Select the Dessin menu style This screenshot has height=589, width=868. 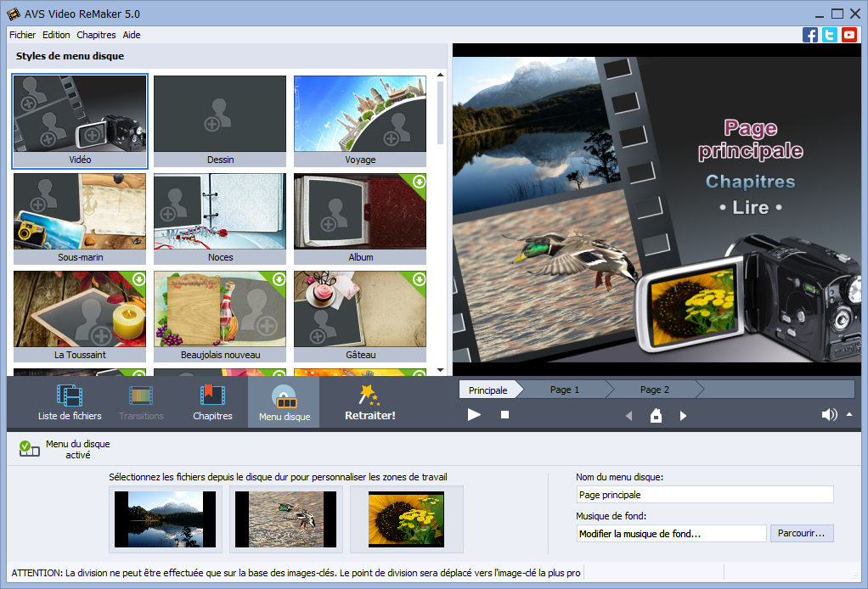click(220, 121)
